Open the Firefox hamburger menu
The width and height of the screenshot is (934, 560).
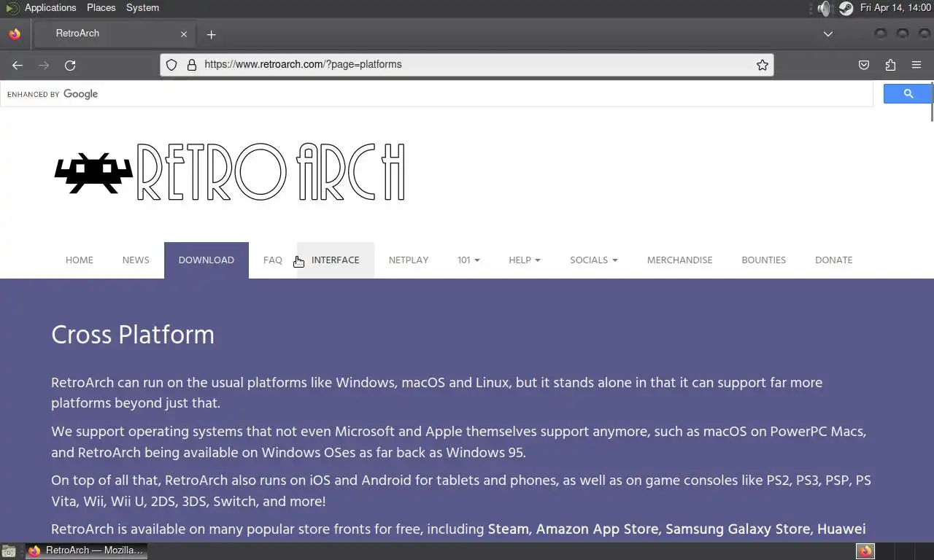point(916,65)
